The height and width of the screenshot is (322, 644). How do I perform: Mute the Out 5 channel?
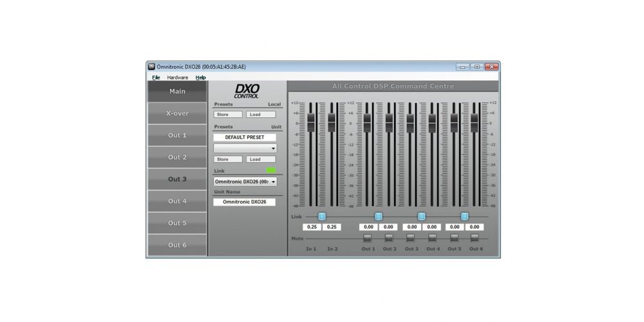coord(454,238)
